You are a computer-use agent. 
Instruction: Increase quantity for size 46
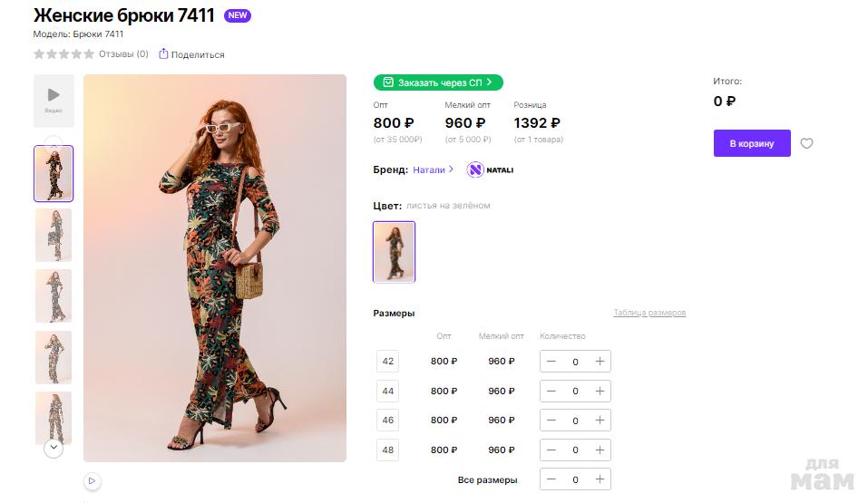(x=600, y=421)
